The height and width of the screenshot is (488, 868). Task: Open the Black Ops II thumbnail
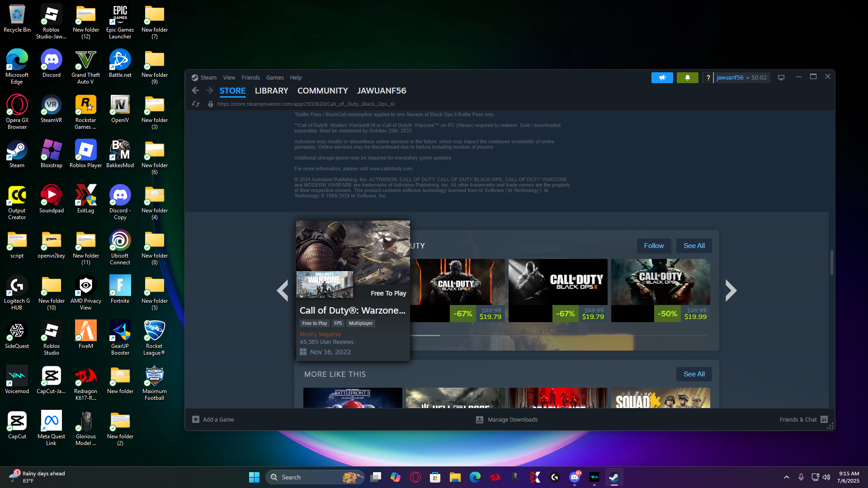(x=558, y=290)
